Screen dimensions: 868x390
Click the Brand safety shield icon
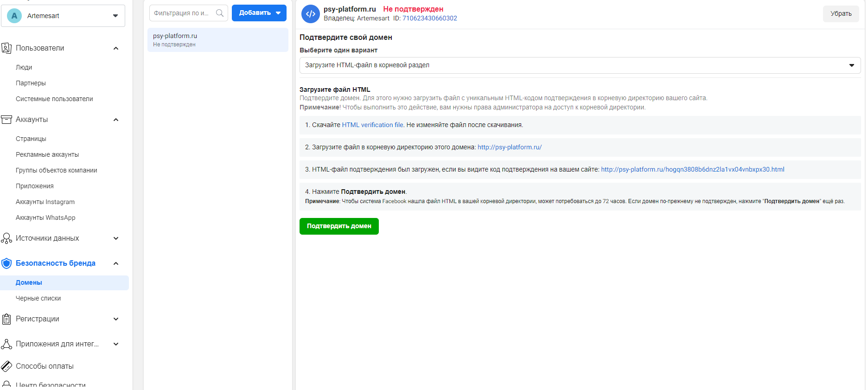[x=6, y=263]
